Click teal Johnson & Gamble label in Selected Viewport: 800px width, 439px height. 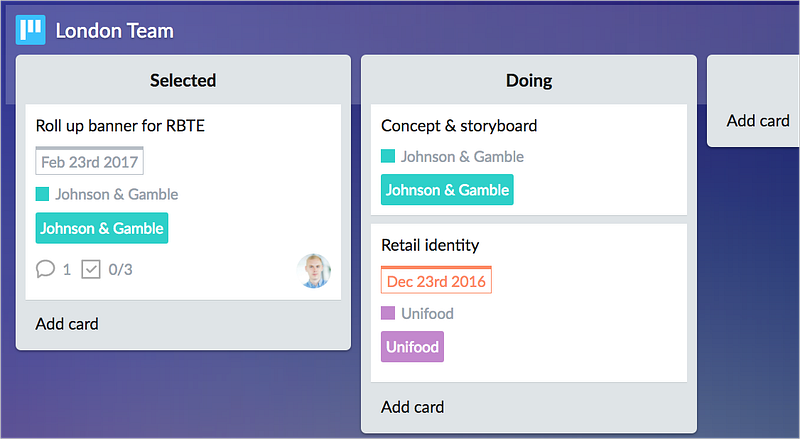pyautogui.click(x=102, y=228)
